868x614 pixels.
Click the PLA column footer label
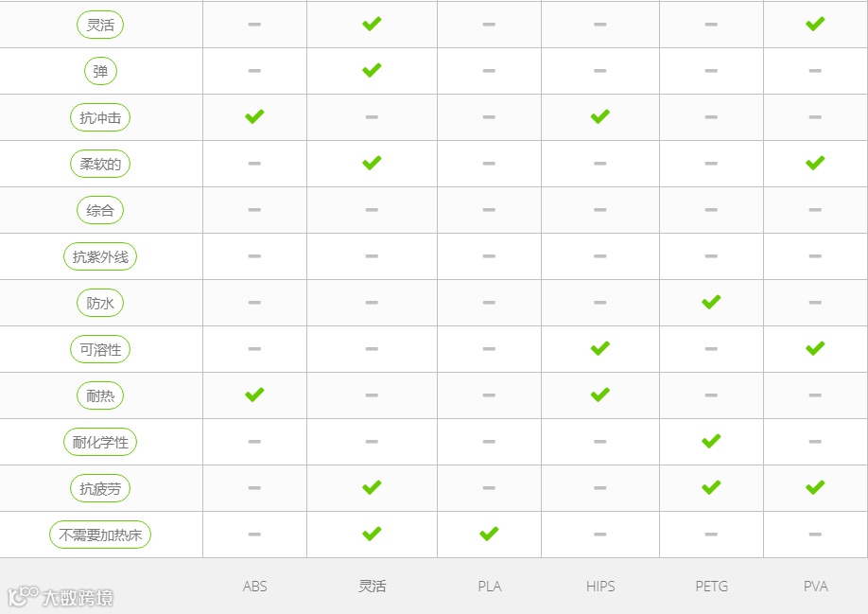pyautogui.click(x=490, y=587)
